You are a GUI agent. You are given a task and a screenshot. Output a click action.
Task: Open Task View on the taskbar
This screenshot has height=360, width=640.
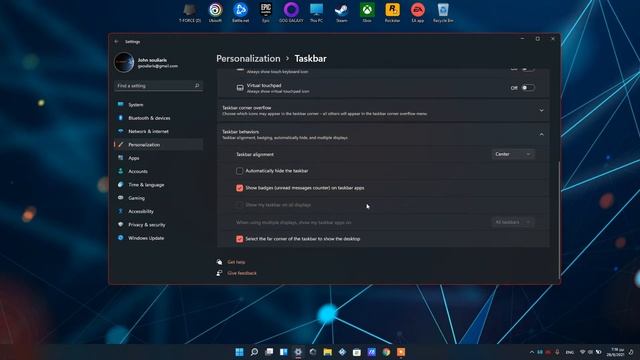pyautogui.click(x=269, y=352)
